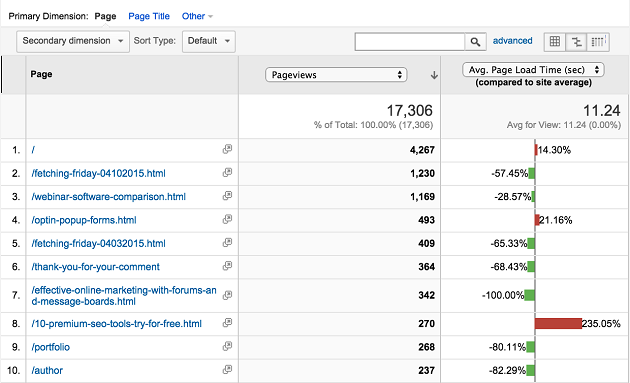
Task: Open /optin-popup-forms.html page link
Action: (84, 220)
